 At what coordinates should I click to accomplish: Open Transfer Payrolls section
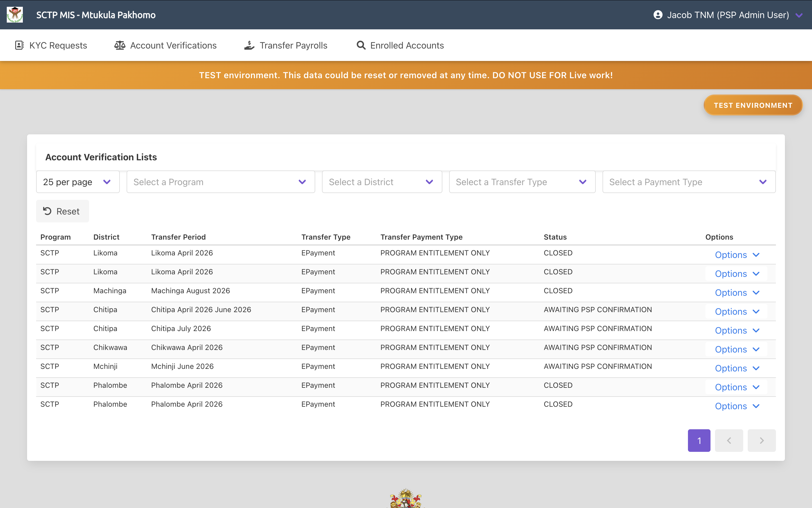tap(286, 45)
